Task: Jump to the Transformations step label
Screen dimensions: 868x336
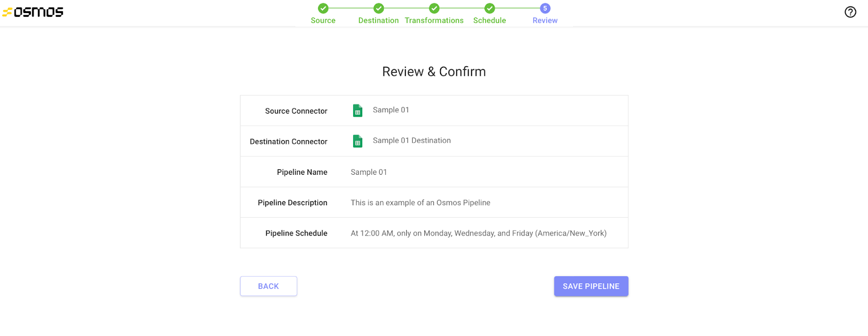Action: 434,21
